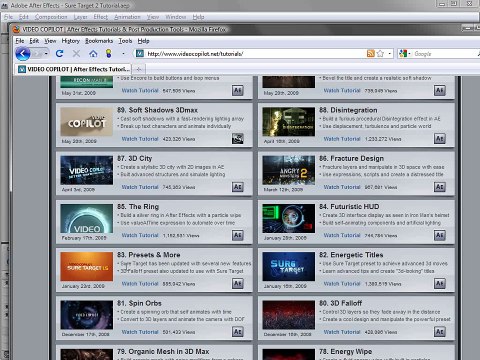Open the back/forward history dropdown arrow
The width and height of the screenshot is (480, 360).
46,53
